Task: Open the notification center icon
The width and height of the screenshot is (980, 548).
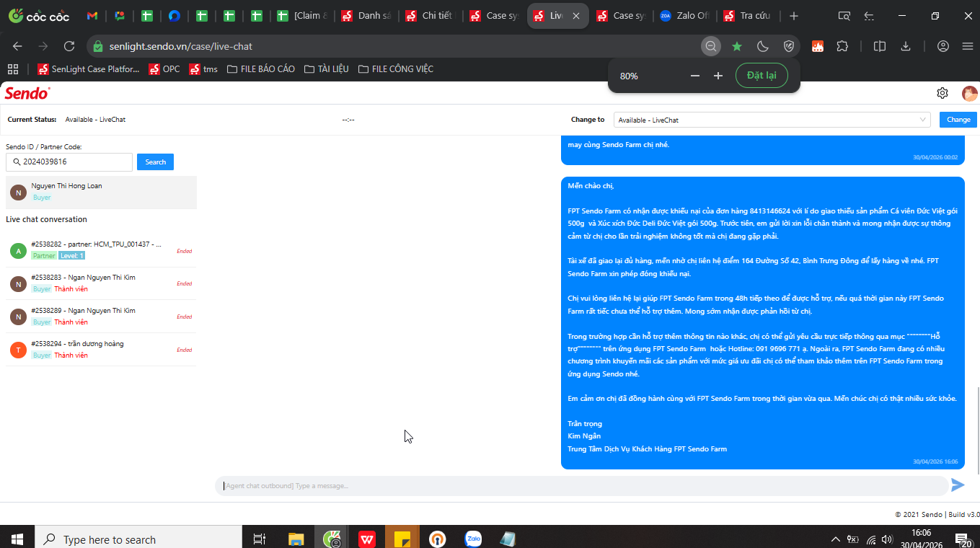Action: (963, 539)
